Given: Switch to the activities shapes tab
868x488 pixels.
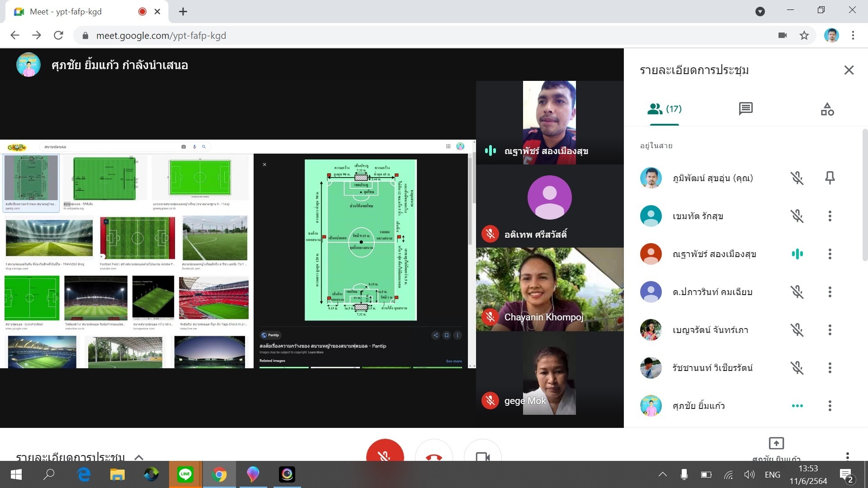Looking at the screenshot, I should pyautogui.click(x=827, y=109).
